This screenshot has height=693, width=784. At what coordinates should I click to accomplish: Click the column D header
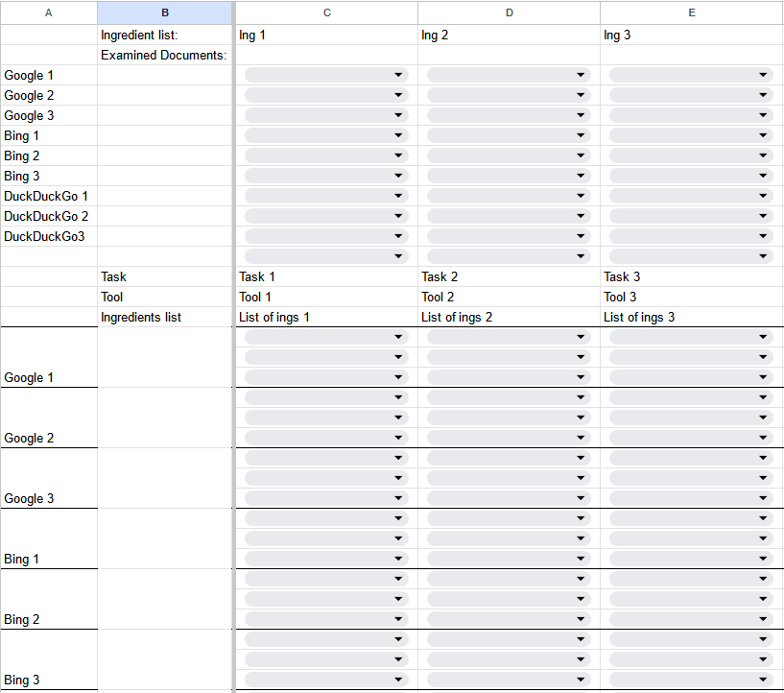[509, 12]
